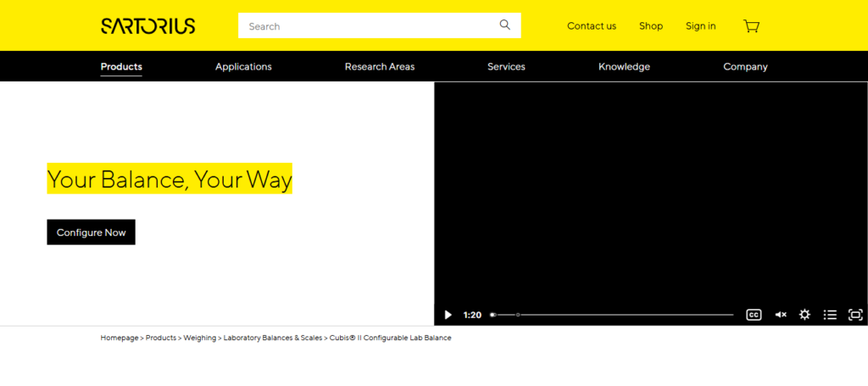Viewport: 868px width, 386px height.
Task: Click the Configure Now button
Action: pos(91,232)
